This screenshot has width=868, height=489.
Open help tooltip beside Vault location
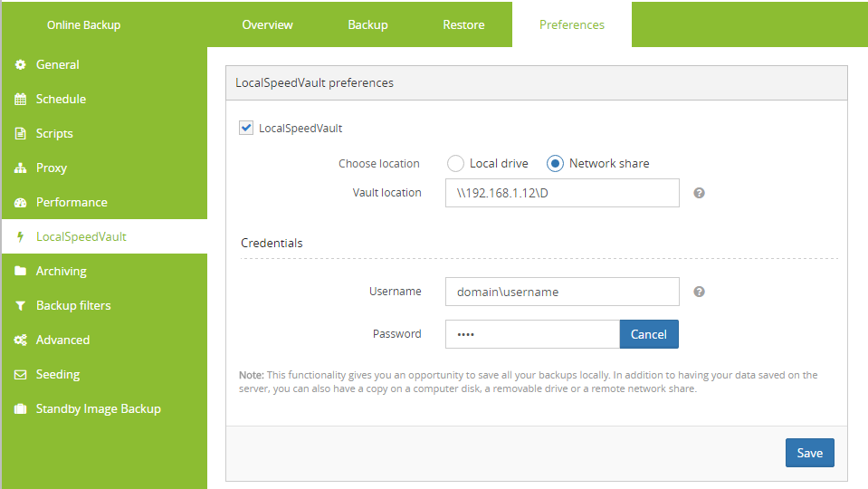(699, 193)
